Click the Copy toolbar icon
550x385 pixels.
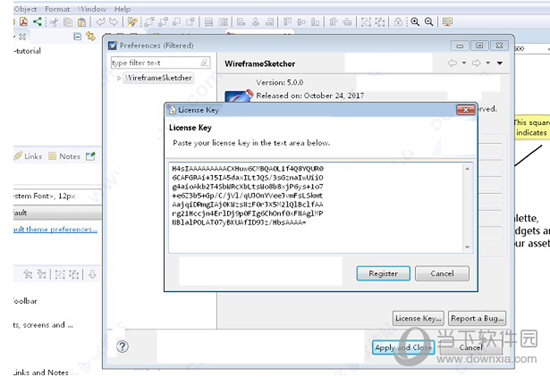click(68, 22)
